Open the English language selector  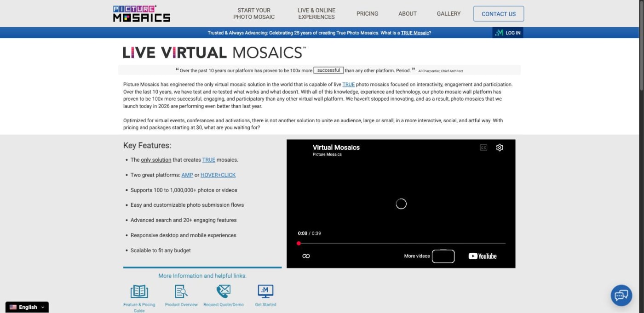click(x=27, y=307)
